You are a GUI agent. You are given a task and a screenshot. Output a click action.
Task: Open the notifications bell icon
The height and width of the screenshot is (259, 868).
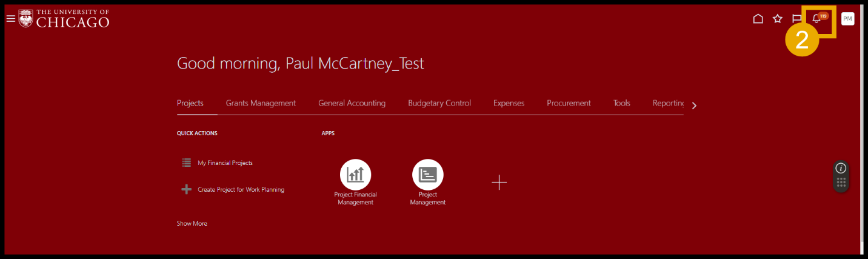(816, 19)
